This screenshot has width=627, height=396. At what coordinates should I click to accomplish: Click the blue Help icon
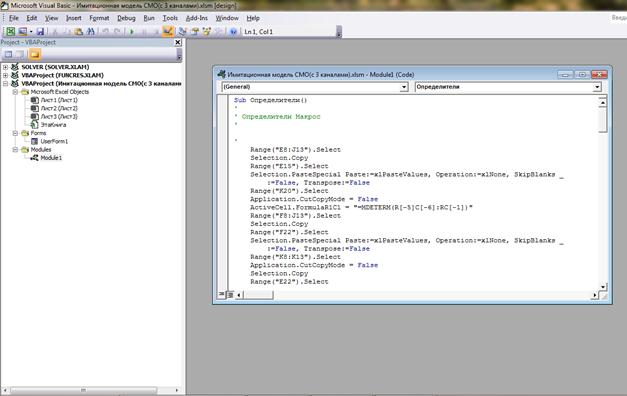pyautogui.click(x=233, y=32)
